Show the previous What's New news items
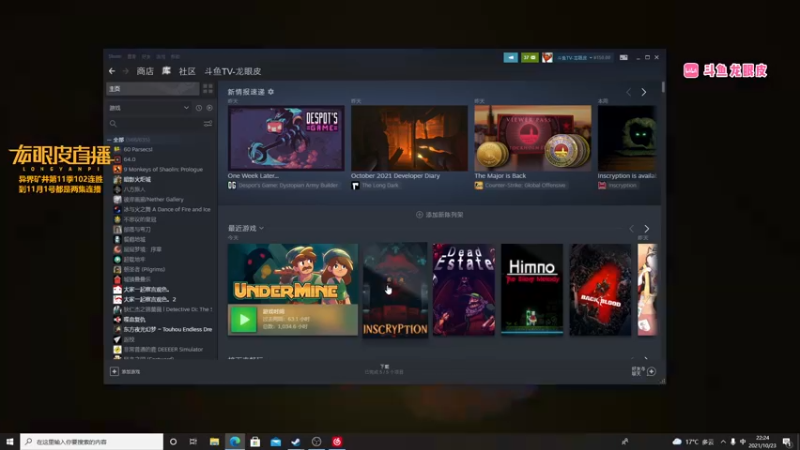 point(629,92)
